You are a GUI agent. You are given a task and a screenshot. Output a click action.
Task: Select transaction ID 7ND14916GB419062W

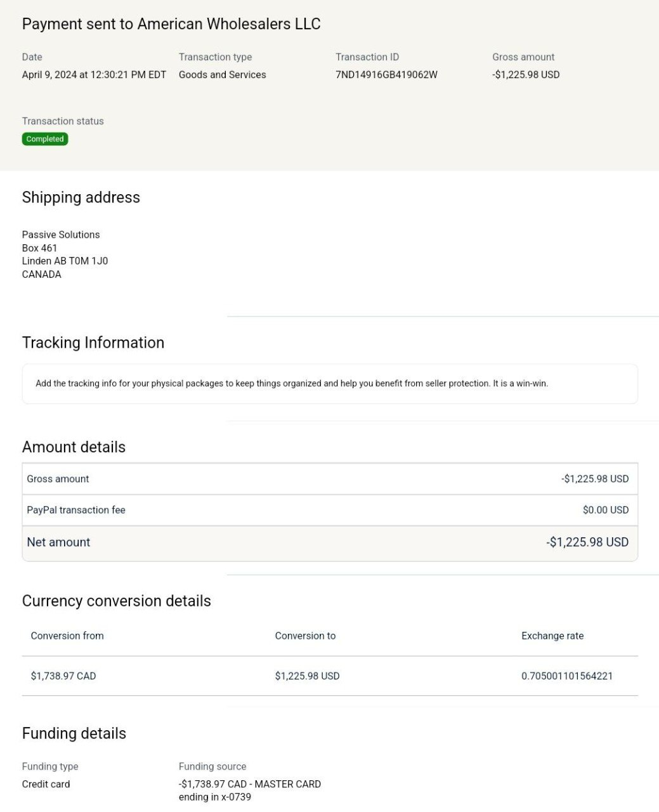[x=386, y=75]
